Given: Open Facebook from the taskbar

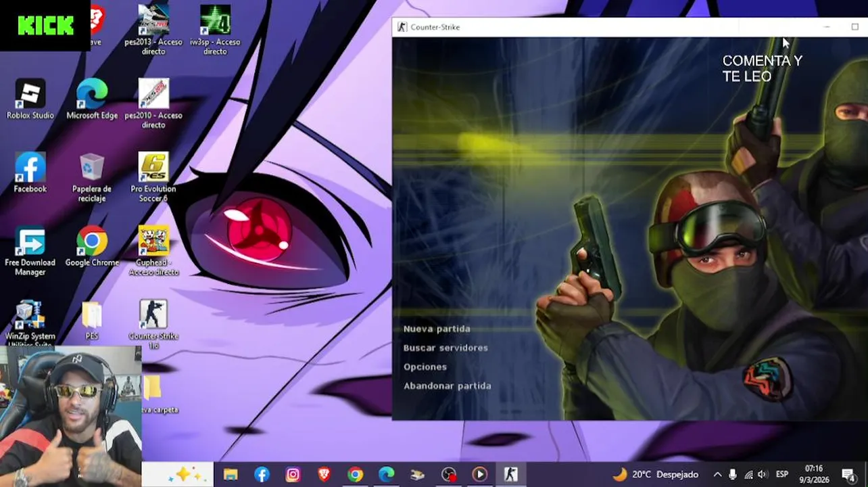Looking at the screenshot, I should [262, 475].
